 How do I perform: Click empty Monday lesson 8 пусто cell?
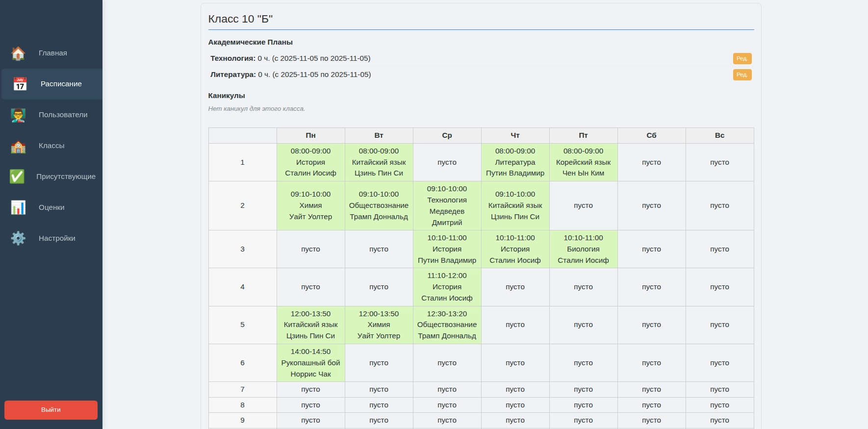[x=311, y=405]
